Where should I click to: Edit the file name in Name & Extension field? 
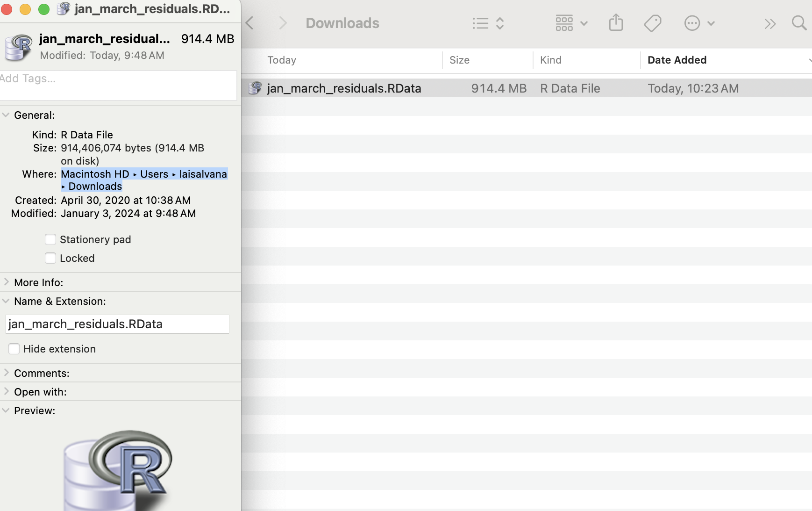tap(117, 324)
